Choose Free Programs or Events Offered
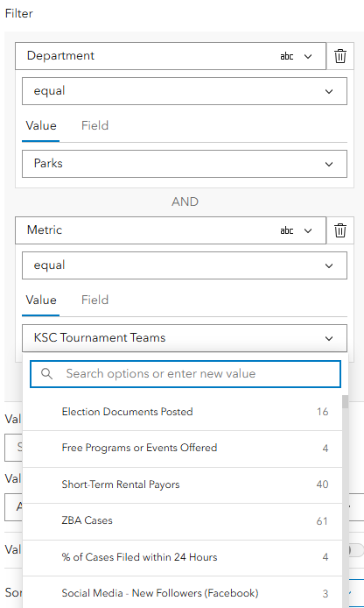The image size is (364, 608). pyautogui.click(x=182, y=449)
